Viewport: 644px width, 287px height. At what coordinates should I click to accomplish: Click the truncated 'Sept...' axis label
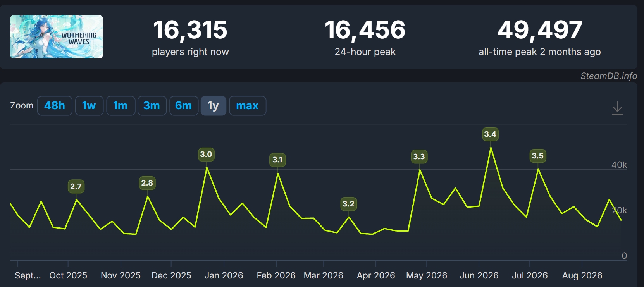pos(28,275)
